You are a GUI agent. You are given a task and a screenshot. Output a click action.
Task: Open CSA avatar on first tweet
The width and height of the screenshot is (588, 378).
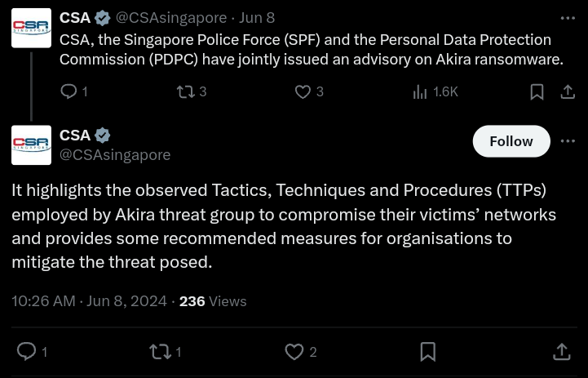tap(32, 28)
